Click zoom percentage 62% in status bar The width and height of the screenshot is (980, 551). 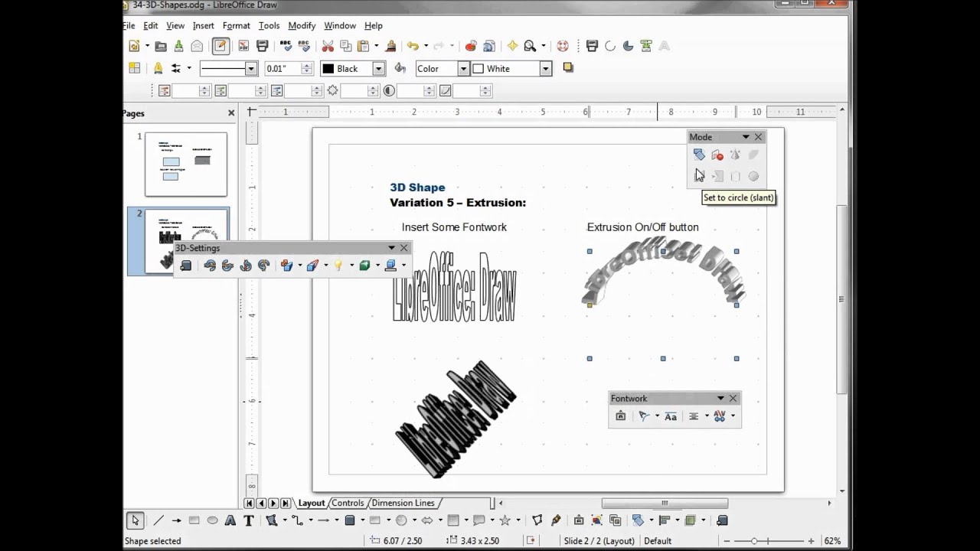[832, 541]
